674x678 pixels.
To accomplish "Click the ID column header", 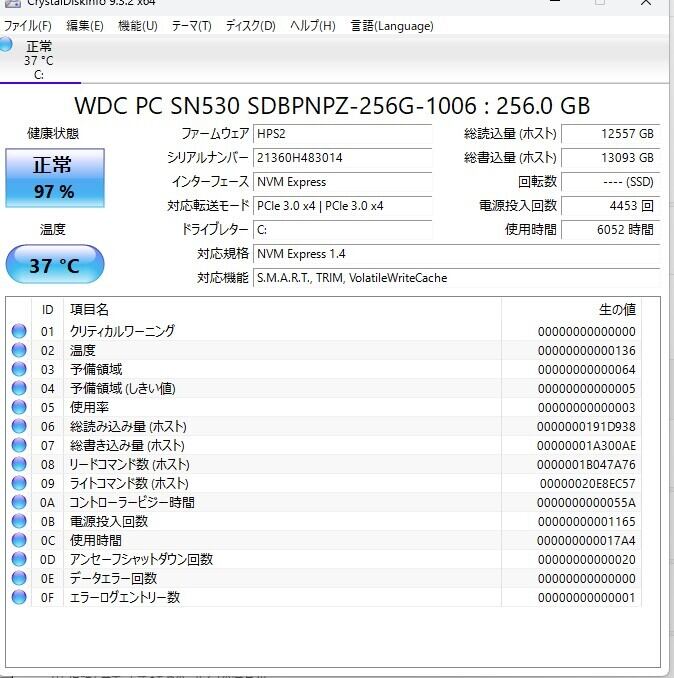I will pyautogui.click(x=48, y=310).
